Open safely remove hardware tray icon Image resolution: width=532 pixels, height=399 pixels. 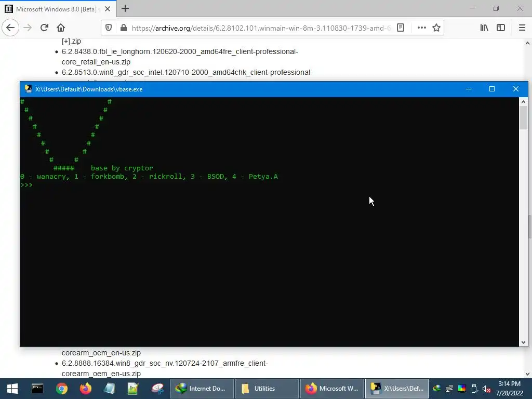(x=474, y=389)
